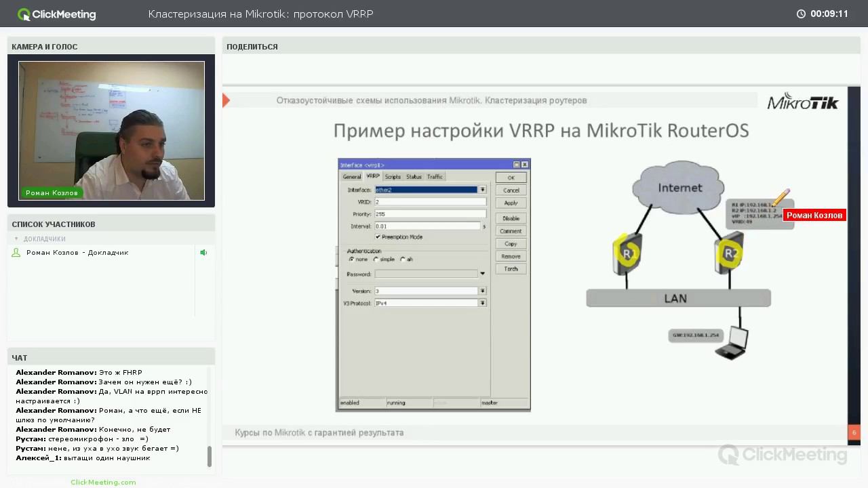Image resolution: width=868 pixels, height=488 pixels.
Task: Click the LAN bar in the diagram
Action: [678, 298]
